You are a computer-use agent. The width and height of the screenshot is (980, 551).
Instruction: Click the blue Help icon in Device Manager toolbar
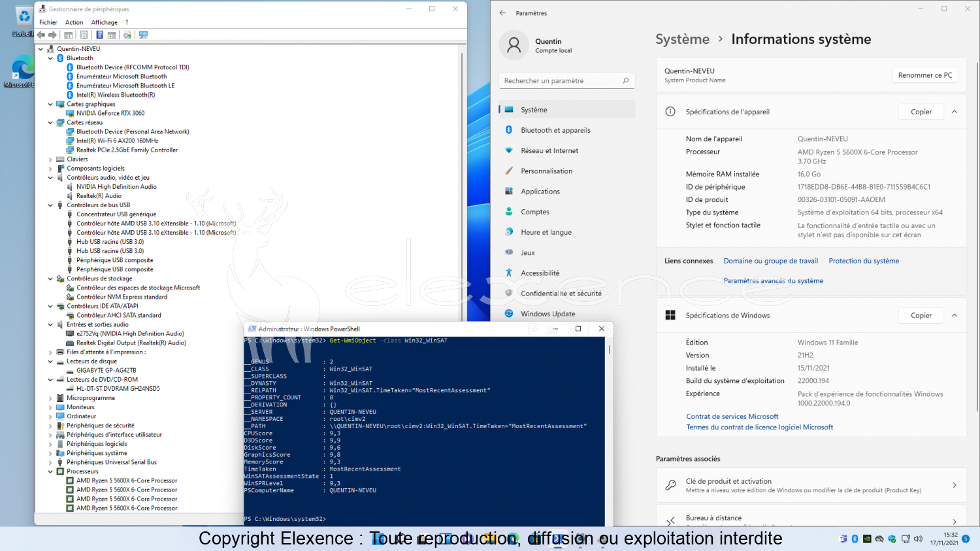pyautogui.click(x=99, y=35)
